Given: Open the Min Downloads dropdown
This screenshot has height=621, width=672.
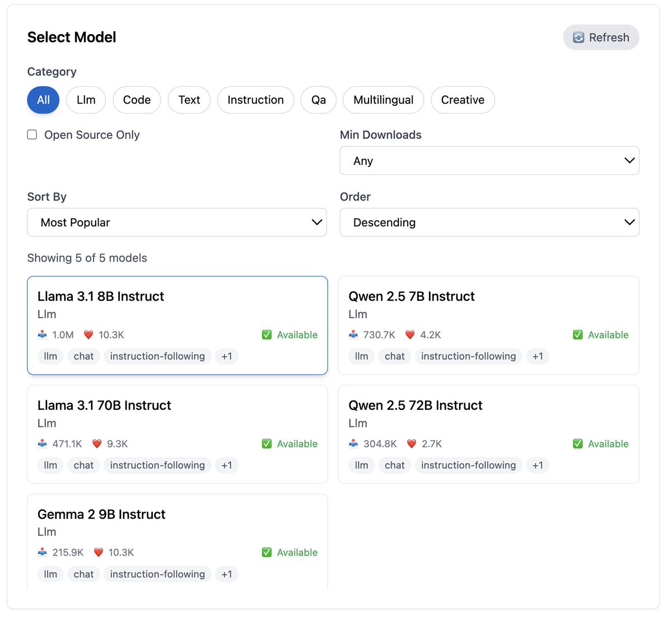Looking at the screenshot, I should 489,161.
